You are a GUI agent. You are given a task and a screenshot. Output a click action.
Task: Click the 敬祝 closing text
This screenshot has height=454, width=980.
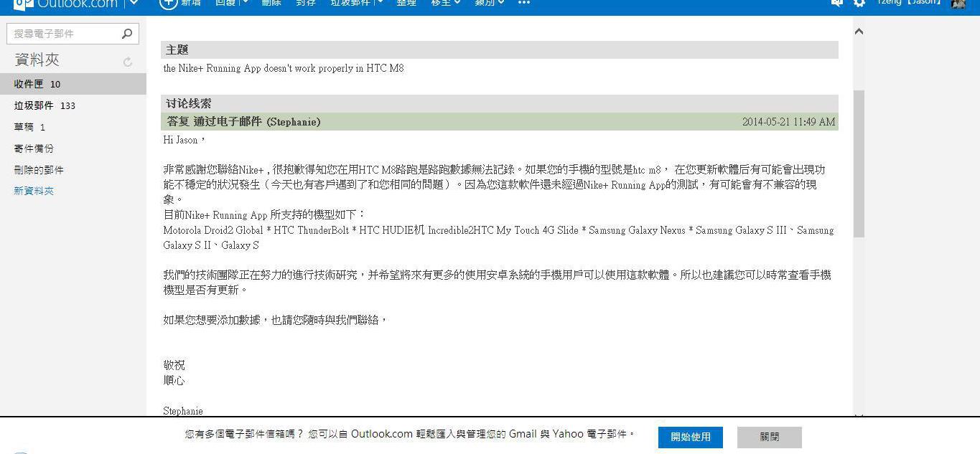click(174, 365)
